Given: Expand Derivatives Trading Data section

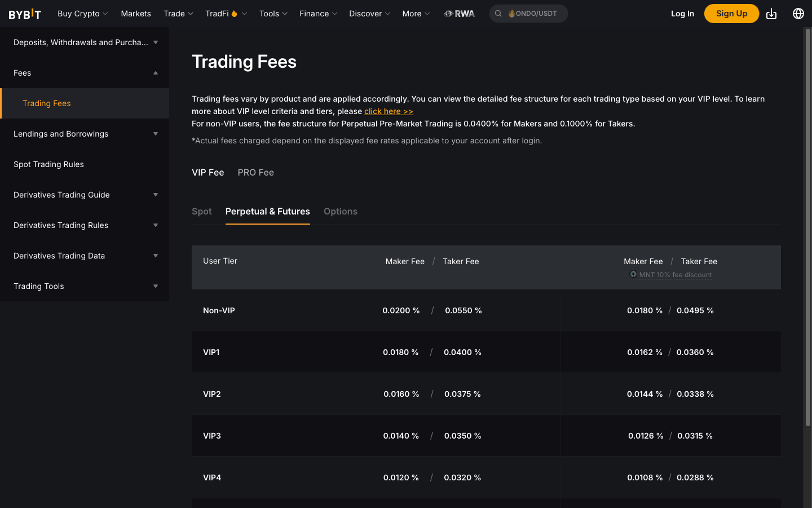Looking at the screenshot, I should tap(85, 256).
